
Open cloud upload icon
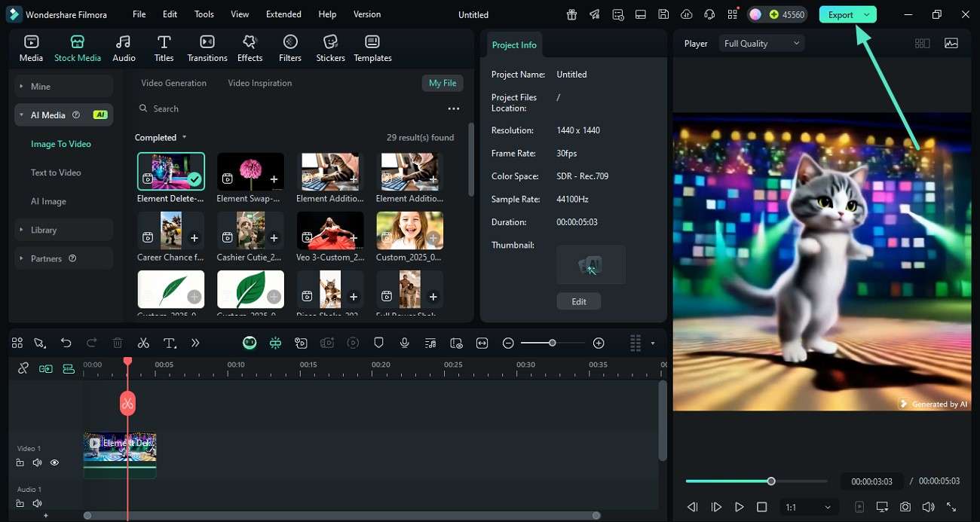(x=686, y=14)
